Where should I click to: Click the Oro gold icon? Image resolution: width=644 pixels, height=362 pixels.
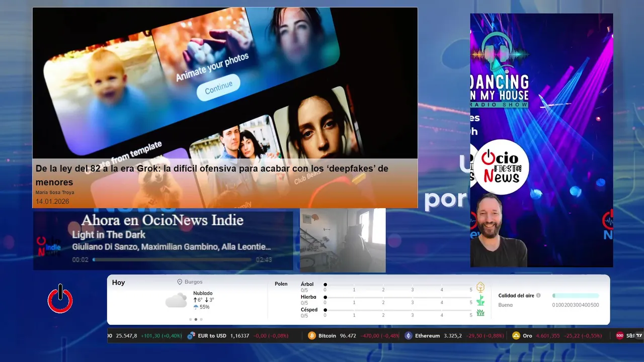point(516,336)
